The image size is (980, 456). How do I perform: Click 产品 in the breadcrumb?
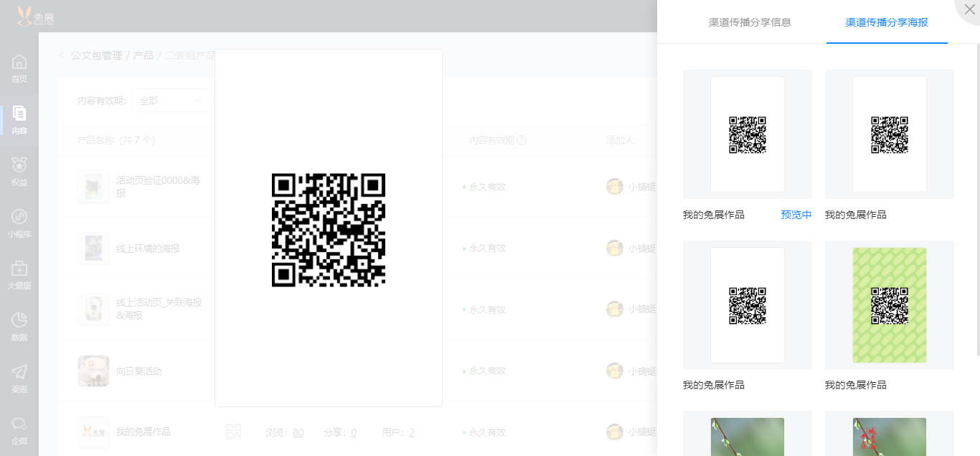click(143, 55)
